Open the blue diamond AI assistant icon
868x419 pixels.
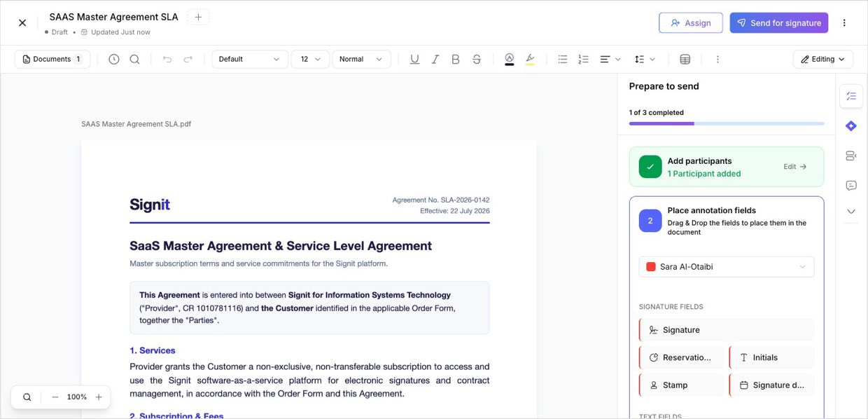coord(851,126)
